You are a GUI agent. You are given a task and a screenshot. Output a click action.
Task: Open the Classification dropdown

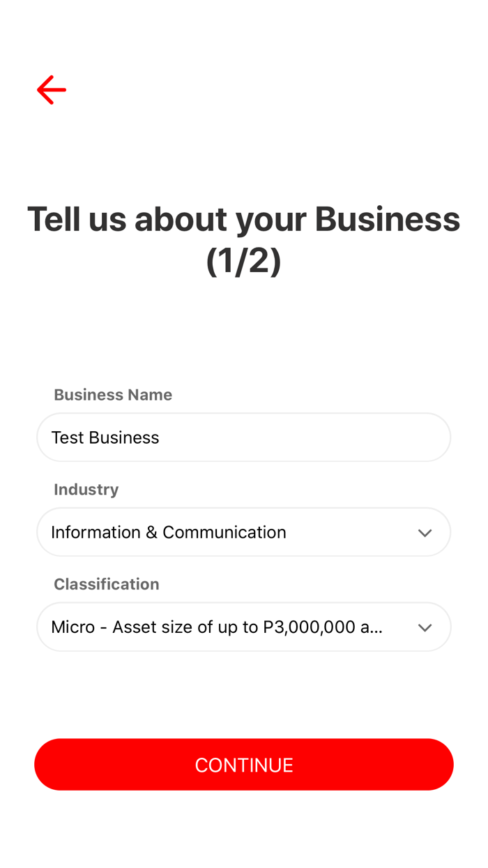pos(243,627)
